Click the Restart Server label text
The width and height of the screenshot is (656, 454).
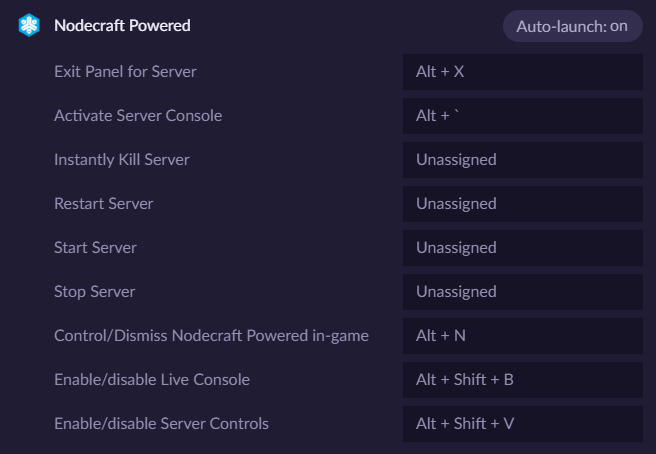pyautogui.click(x=104, y=204)
